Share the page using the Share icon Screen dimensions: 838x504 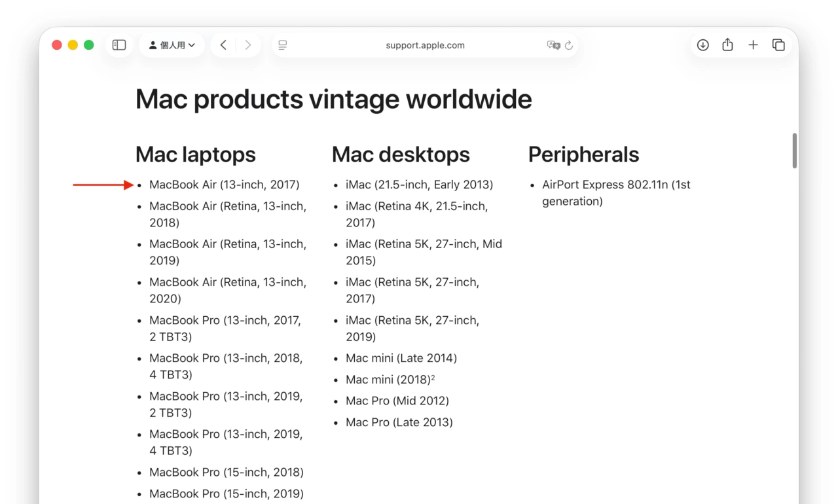(727, 45)
